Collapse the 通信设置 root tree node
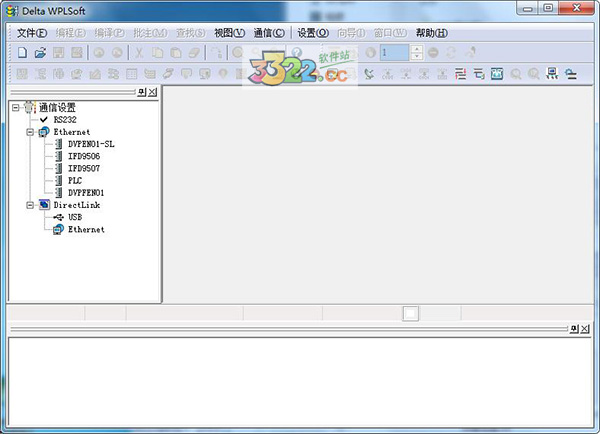This screenshot has height=434, width=600. pos(16,108)
